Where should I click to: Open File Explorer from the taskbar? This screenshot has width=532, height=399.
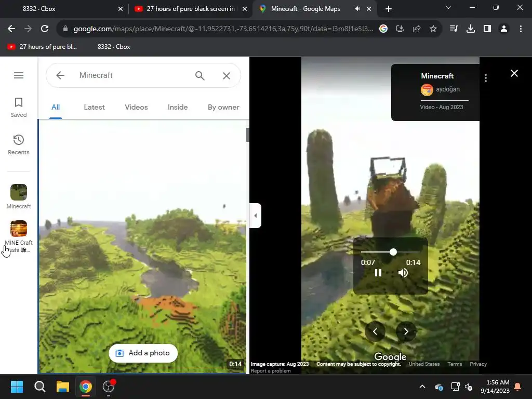coord(63,387)
